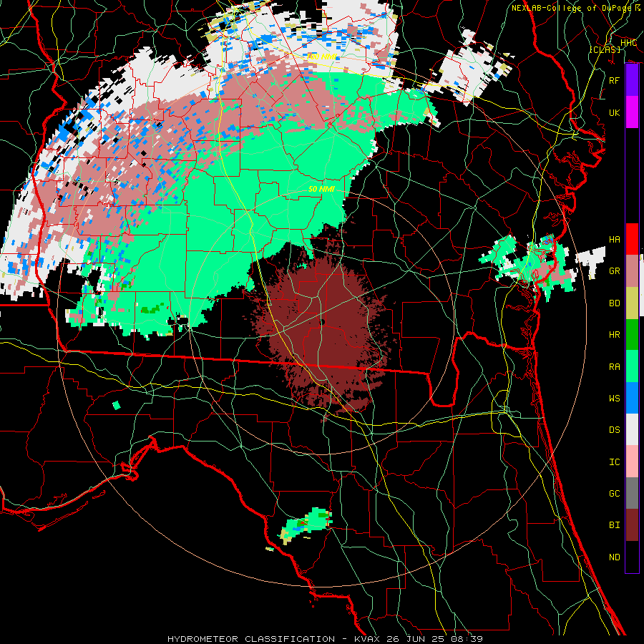
Task: Pick the DS white legend swatch
Action: click(x=632, y=429)
